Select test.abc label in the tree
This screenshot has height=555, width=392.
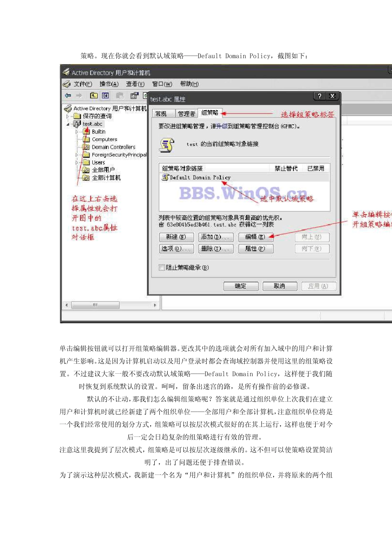92,123
